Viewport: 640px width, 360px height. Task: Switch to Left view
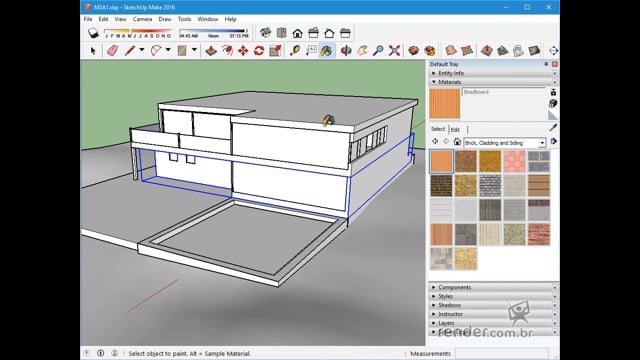[x=345, y=33]
